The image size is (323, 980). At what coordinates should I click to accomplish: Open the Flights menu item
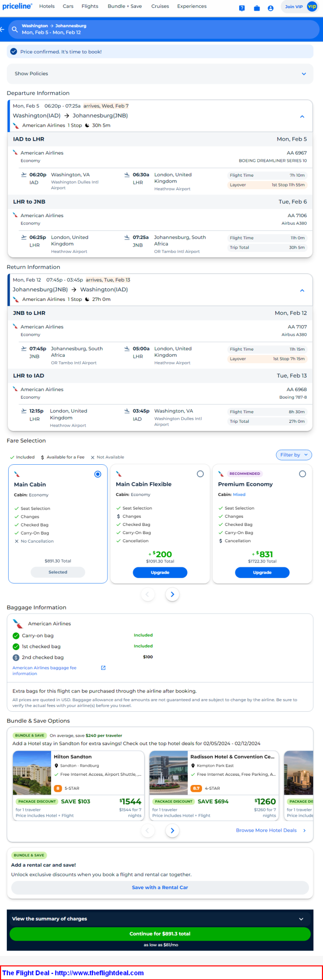90,6
